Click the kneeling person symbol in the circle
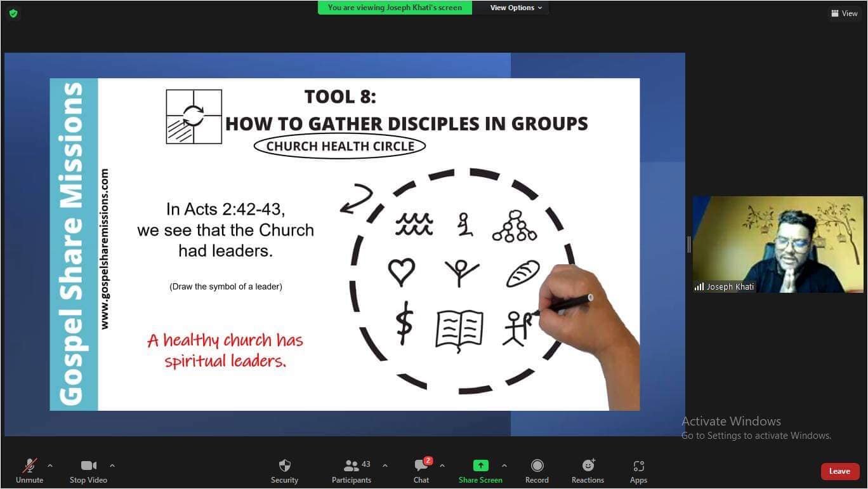 click(x=465, y=225)
